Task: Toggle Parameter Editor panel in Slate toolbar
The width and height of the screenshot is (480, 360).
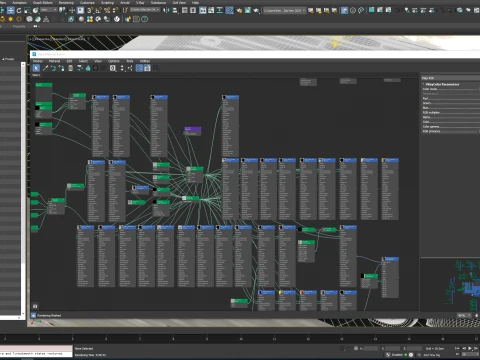Action: (147, 68)
